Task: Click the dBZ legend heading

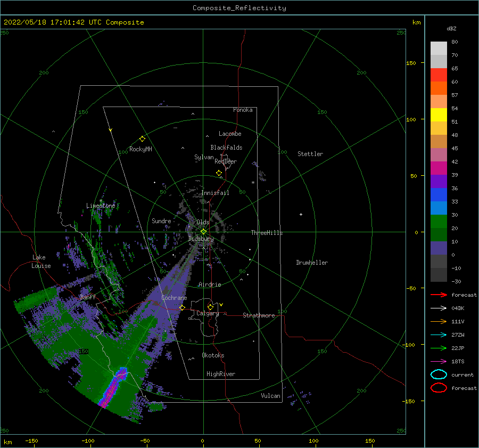Action: click(x=451, y=28)
